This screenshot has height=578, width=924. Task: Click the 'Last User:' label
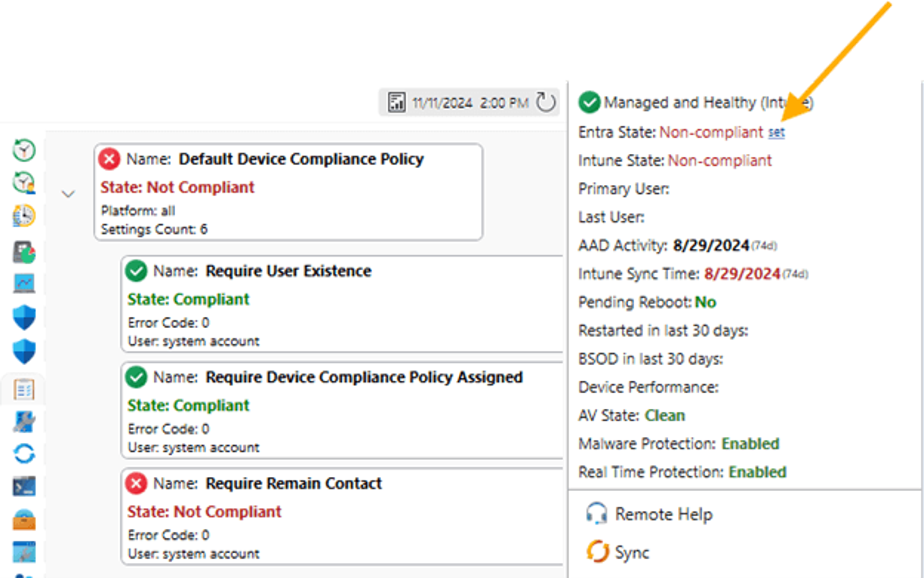click(611, 217)
